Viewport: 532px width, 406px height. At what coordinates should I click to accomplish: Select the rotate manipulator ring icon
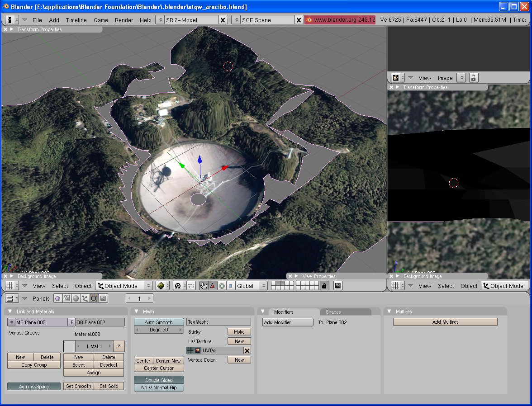pos(222,286)
